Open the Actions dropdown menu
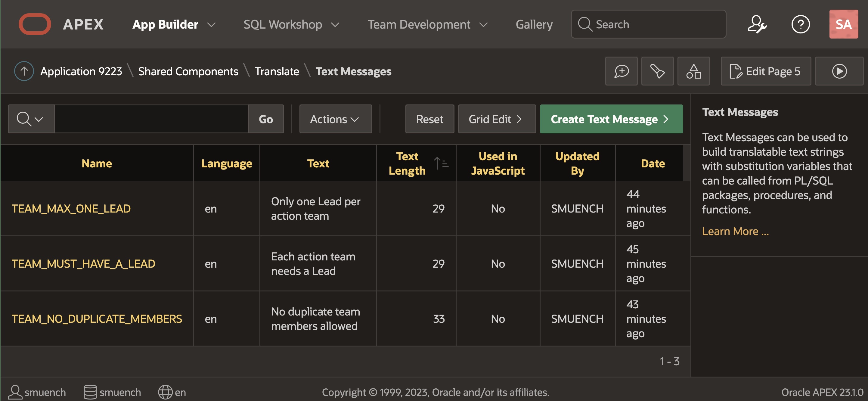The image size is (868, 401). (x=335, y=119)
